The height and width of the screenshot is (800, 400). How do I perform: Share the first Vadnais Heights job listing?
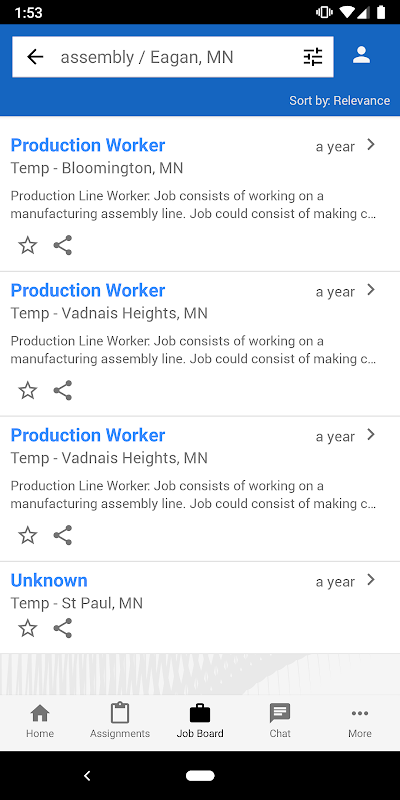(x=63, y=390)
